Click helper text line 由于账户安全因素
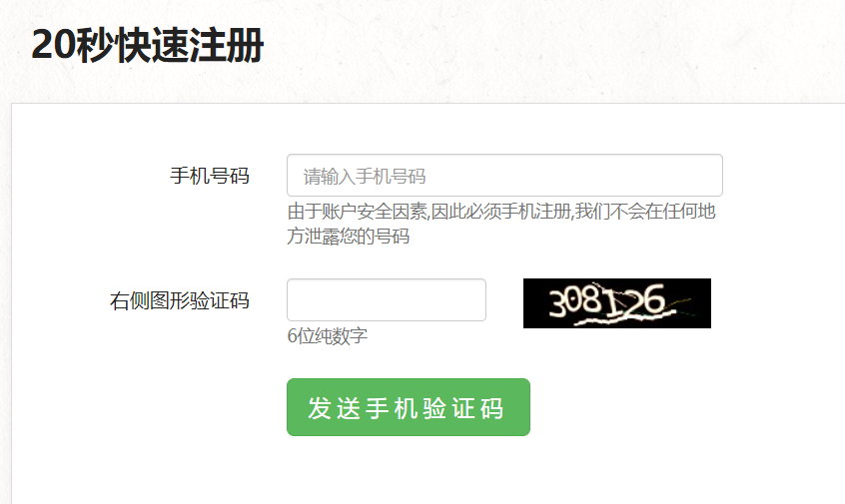The height and width of the screenshot is (504, 845). (x=501, y=211)
